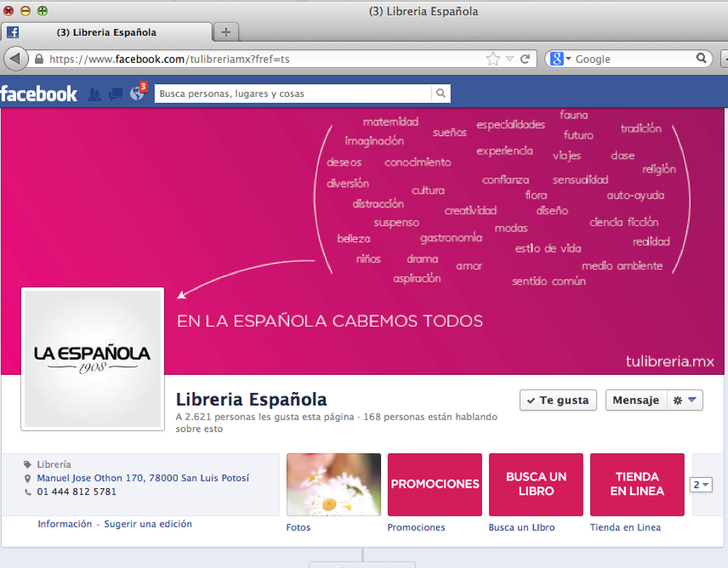The width and height of the screenshot is (728, 568).
Task: Click the Librería category tag icon
Action: tap(27, 464)
